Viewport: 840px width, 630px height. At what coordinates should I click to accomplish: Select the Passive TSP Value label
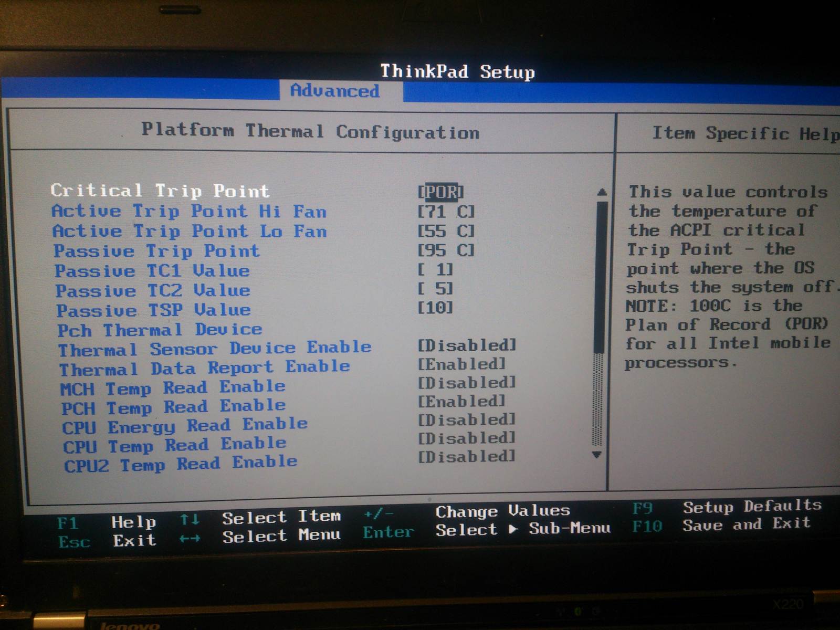tap(154, 310)
